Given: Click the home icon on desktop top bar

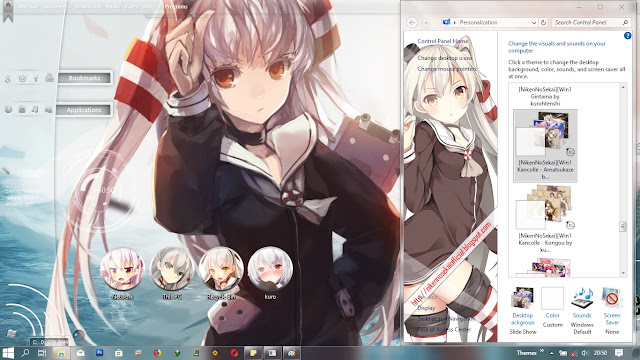Looking at the screenshot, I should (8, 6).
